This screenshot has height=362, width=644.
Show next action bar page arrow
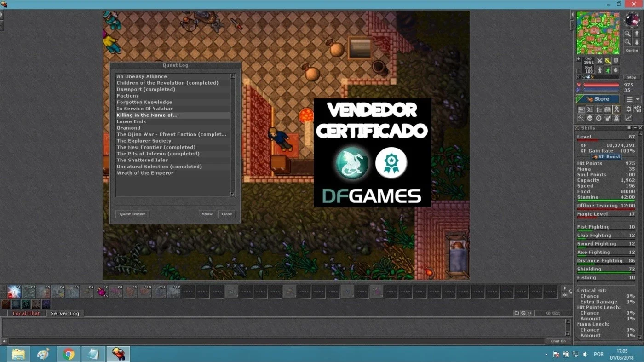click(565, 288)
